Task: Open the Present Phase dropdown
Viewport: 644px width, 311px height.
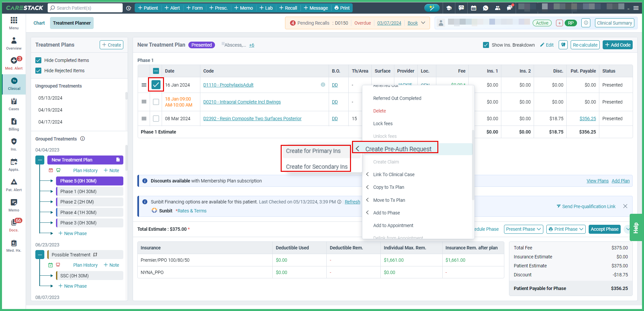Action: coord(523,229)
